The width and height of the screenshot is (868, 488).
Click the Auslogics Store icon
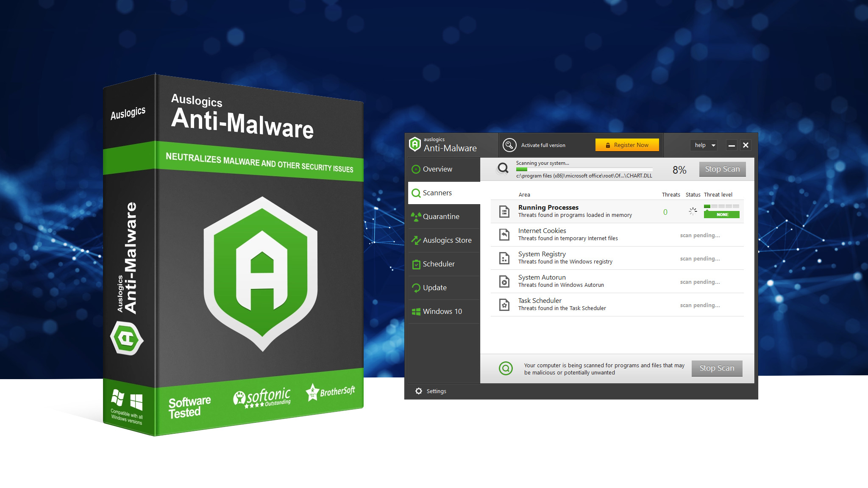(x=417, y=240)
